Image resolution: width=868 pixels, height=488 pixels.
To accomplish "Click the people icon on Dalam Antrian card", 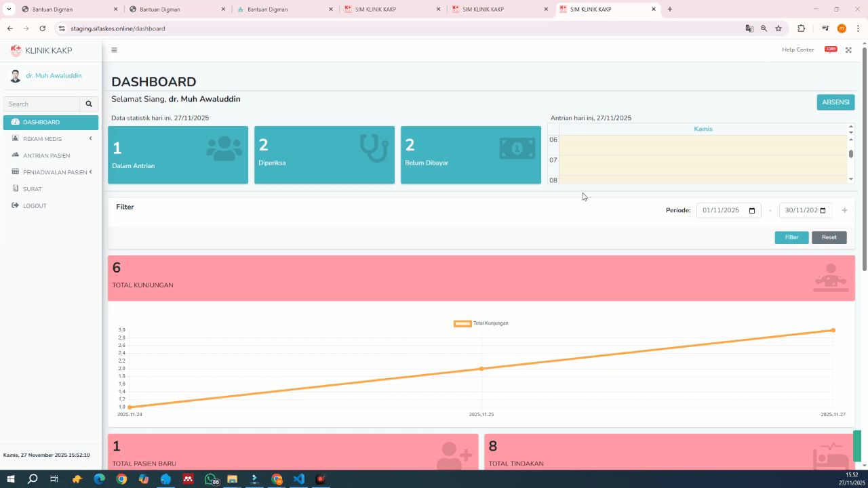I will (x=224, y=148).
